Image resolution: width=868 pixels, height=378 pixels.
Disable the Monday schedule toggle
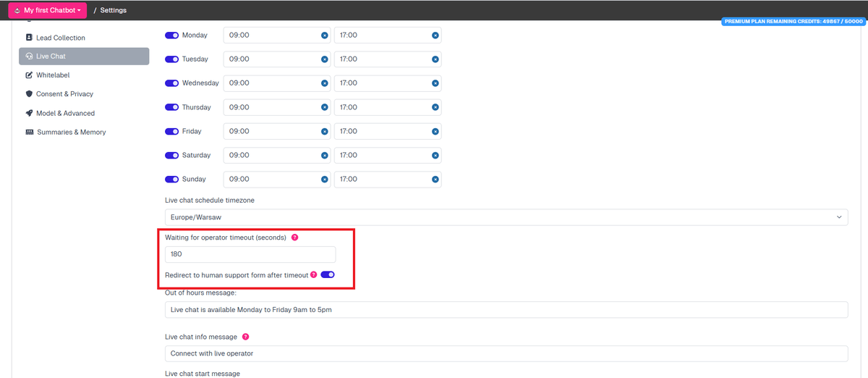point(172,35)
